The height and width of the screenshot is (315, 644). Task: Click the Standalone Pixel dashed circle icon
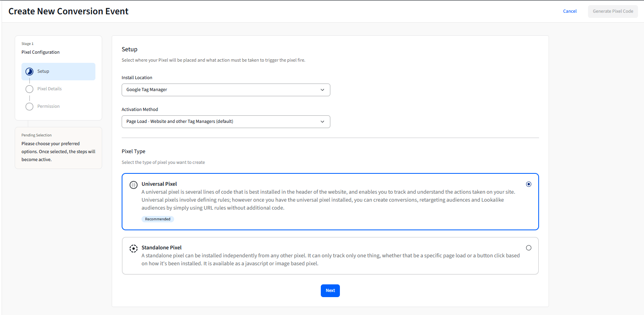pos(134,248)
